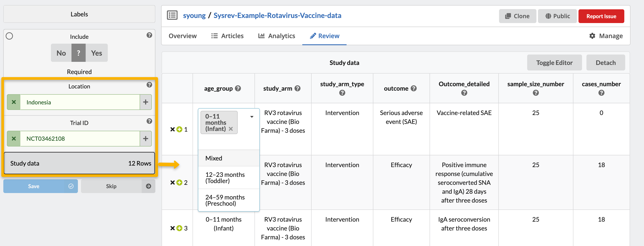Switch to the Analytics tab

coord(276,36)
